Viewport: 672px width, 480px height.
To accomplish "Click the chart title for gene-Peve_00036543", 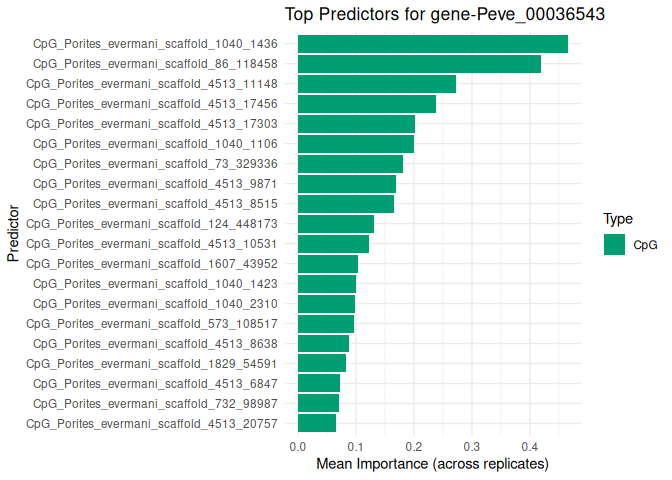I will (x=443, y=14).
